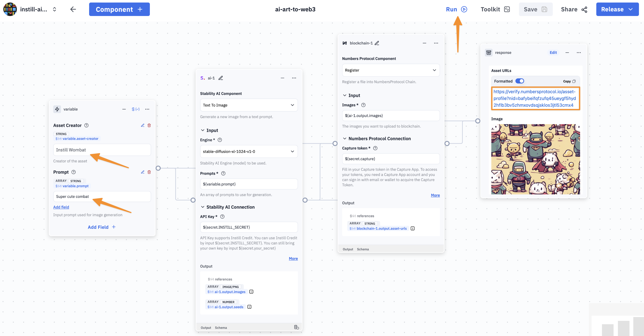This screenshot has width=644, height=336.
Task: Click the Share pipeline icon
Action: 585,9
